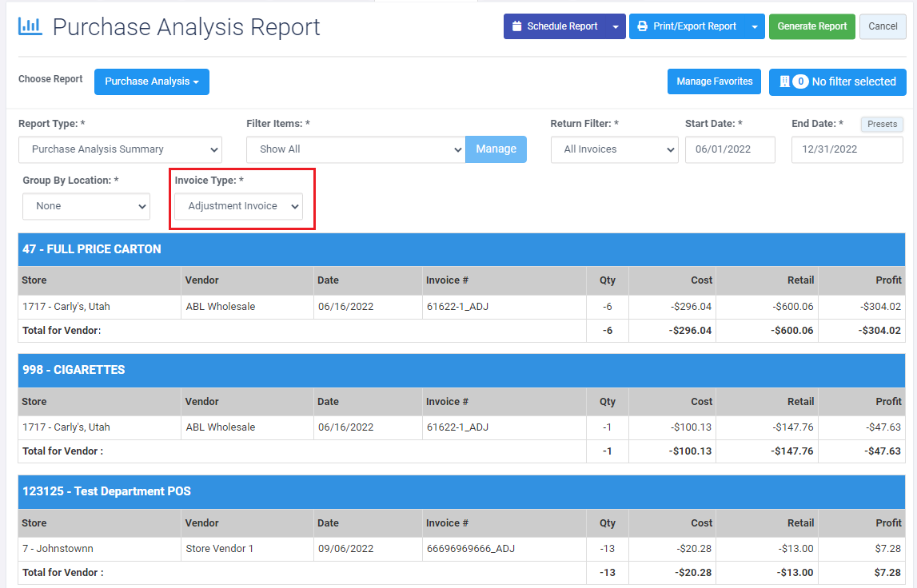Expand the Report Type dropdown
Image resolution: width=917 pixels, height=588 pixels.
point(120,149)
